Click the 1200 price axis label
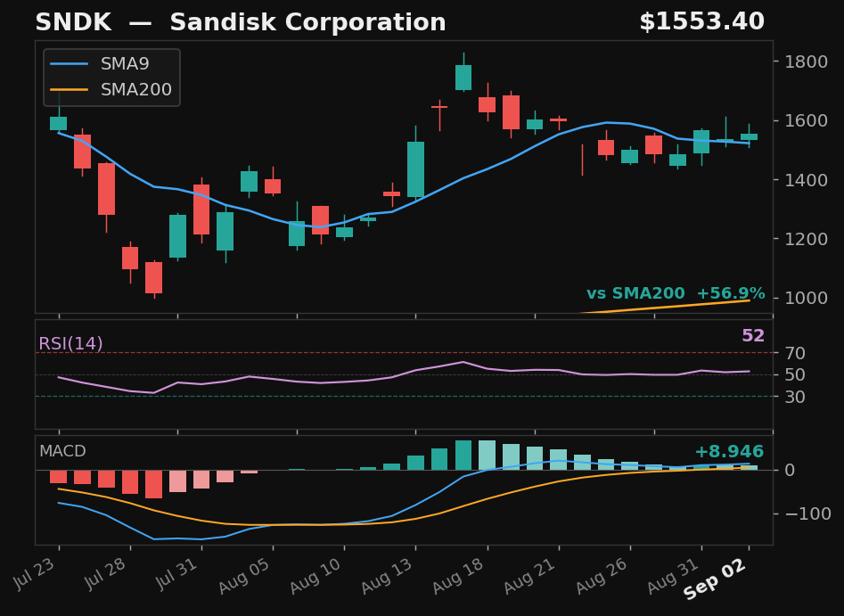 point(806,239)
